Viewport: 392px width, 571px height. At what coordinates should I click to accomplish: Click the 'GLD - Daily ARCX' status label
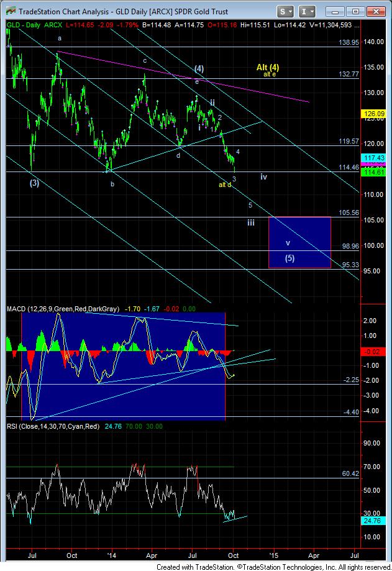coord(34,25)
